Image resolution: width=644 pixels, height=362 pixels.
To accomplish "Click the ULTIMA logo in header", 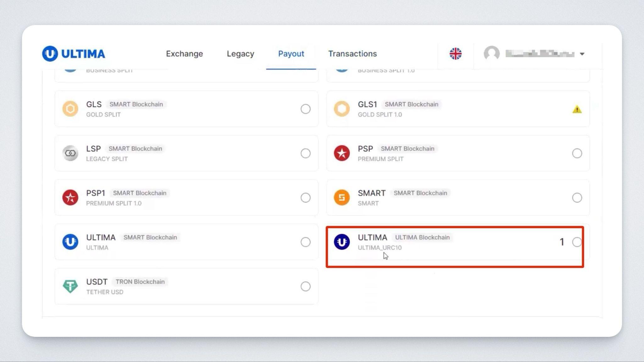I will (74, 54).
